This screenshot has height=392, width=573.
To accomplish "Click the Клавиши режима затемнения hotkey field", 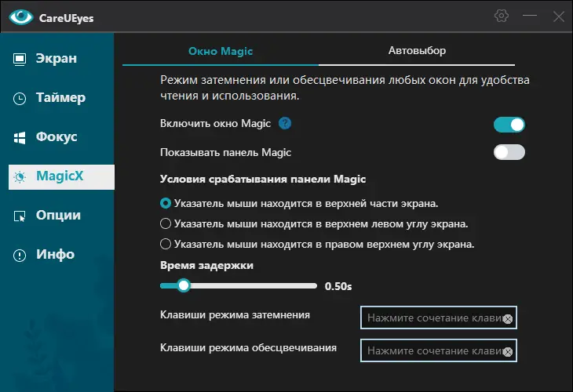I will pos(432,318).
